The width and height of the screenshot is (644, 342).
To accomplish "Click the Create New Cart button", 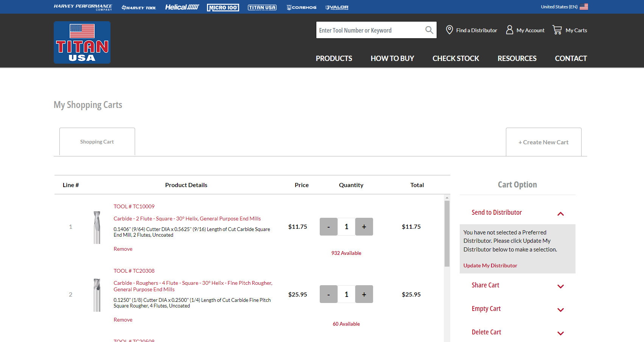I will pos(543,142).
